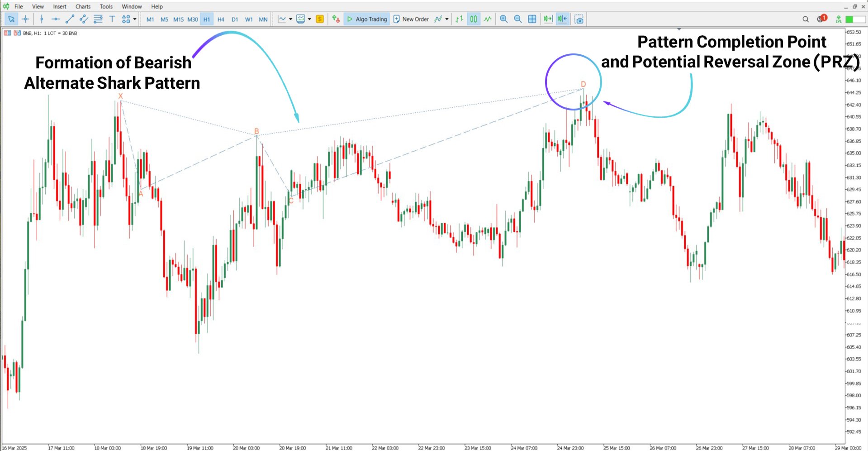Switch to D1 daily timeframe
Screen dimensions: 868x451
235,19
